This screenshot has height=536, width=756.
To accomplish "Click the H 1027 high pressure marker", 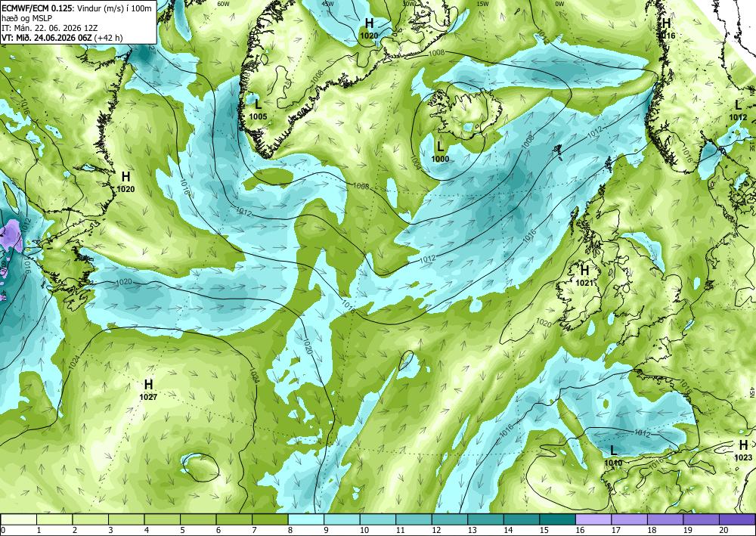I will click(148, 390).
